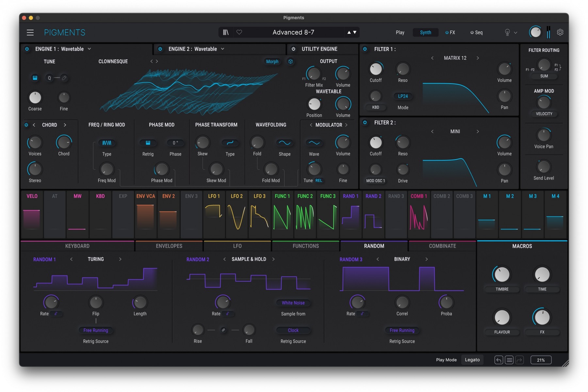Open the Functions tab
This screenshot has height=392, width=588.
point(306,246)
